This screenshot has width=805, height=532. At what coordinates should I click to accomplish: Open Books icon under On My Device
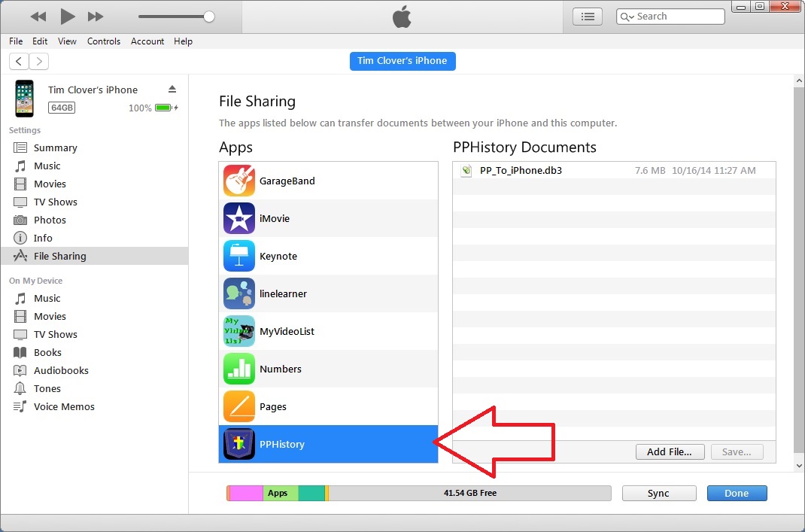[20, 353]
